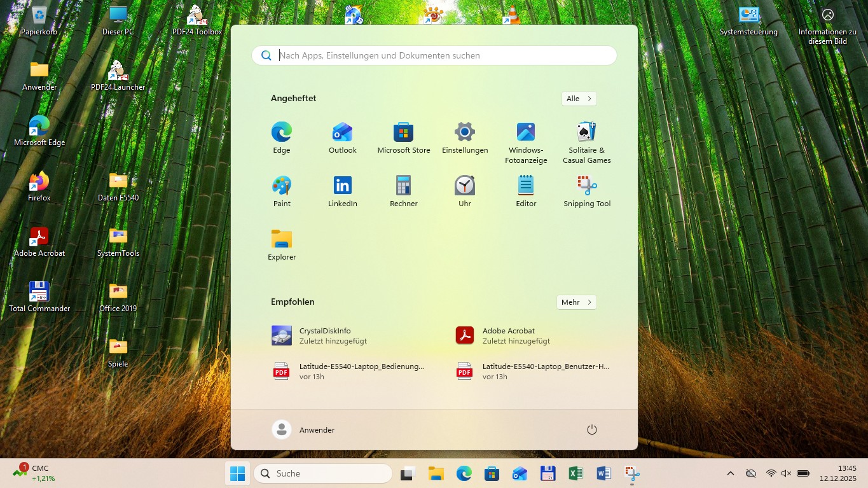The height and width of the screenshot is (488, 868).
Task: Launch Windows-Fotoanzeige from Start menu
Action: click(x=526, y=143)
